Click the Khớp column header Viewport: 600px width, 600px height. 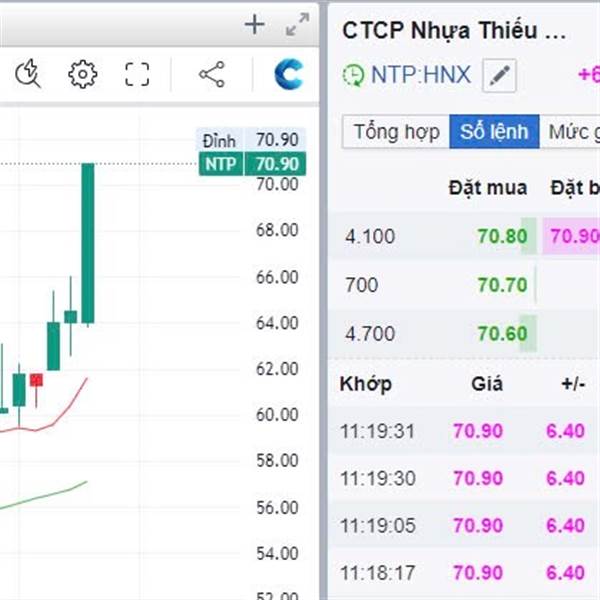click(x=366, y=384)
